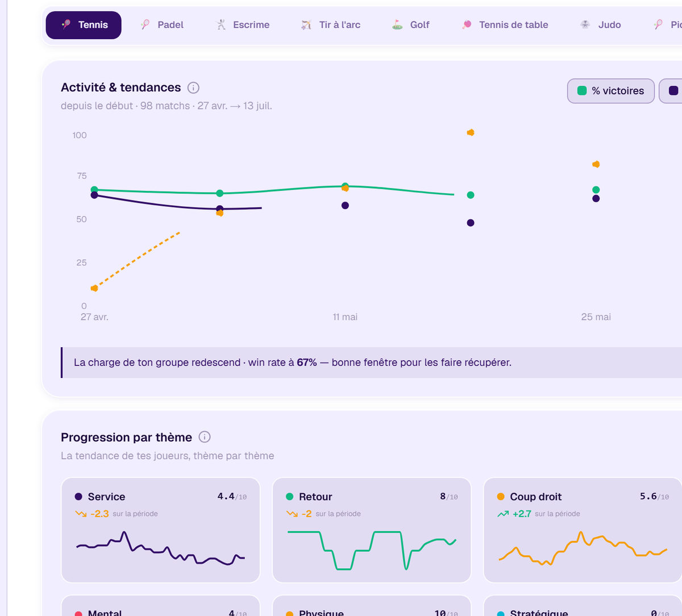Click the 5.6/10 Coup droit score
This screenshot has width=682, height=616.
pos(654,497)
